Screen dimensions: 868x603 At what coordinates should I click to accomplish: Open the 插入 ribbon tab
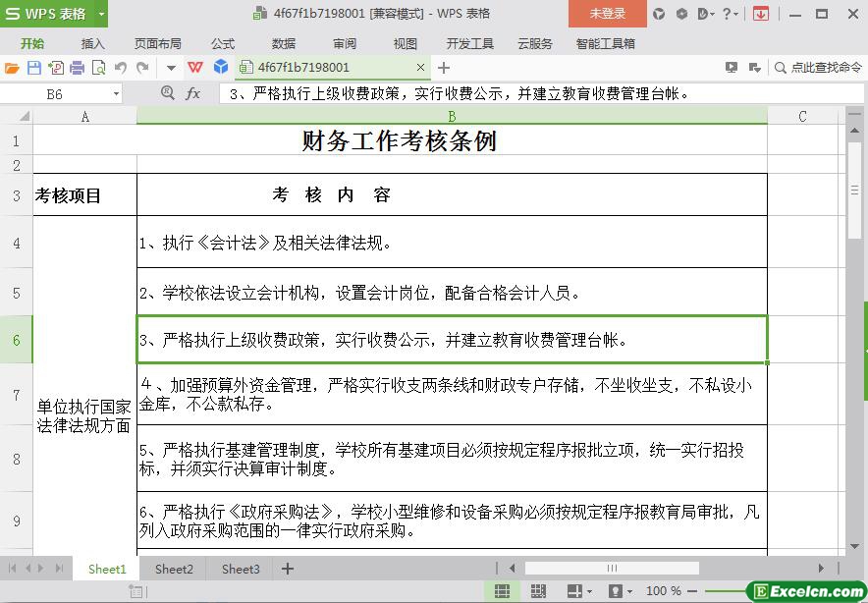[92, 44]
